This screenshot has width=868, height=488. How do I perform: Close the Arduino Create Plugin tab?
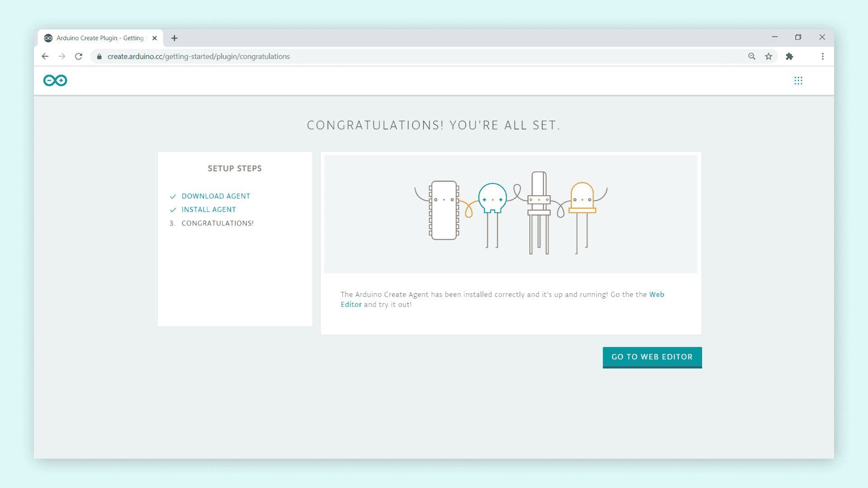155,38
